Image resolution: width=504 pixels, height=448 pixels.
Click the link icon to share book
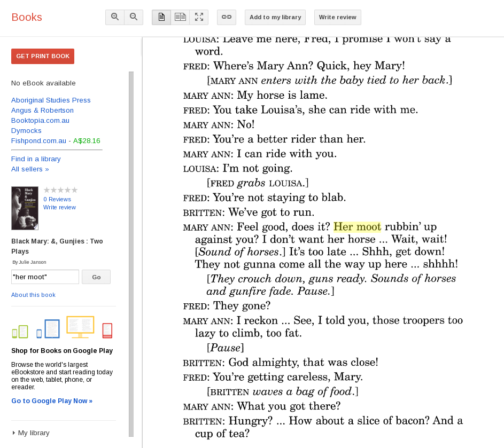click(227, 17)
